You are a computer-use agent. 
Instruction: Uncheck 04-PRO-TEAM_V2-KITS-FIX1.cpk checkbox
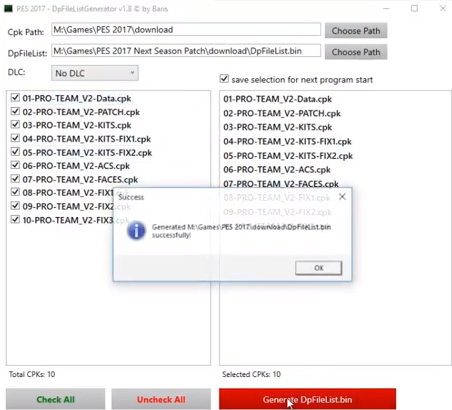tap(15, 138)
